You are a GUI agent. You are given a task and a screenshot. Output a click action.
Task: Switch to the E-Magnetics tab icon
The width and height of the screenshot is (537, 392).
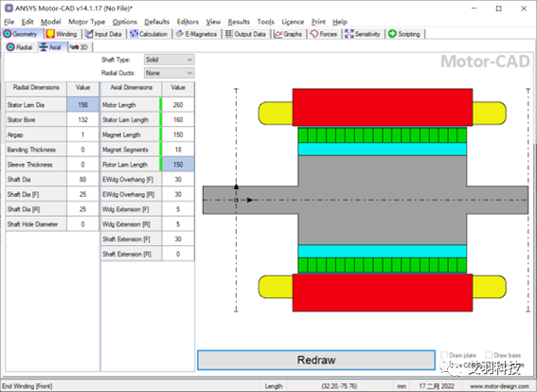179,34
